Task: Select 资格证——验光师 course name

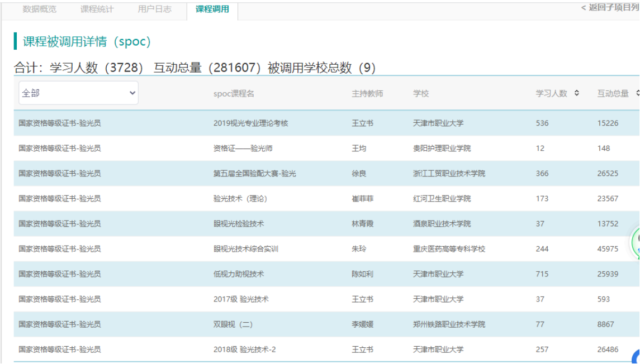Action: 243,149
